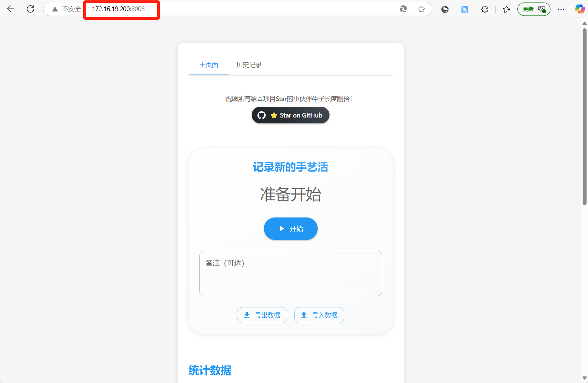Click the vertical scrollbar thumb
Image resolution: width=588 pixels, height=383 pixels.
pos(584,116)
